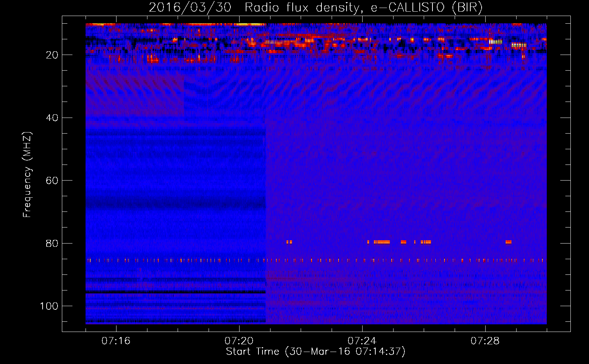The image size is (589, 364).
Task: Click the '60' frequency tick label
Action: 52,181
